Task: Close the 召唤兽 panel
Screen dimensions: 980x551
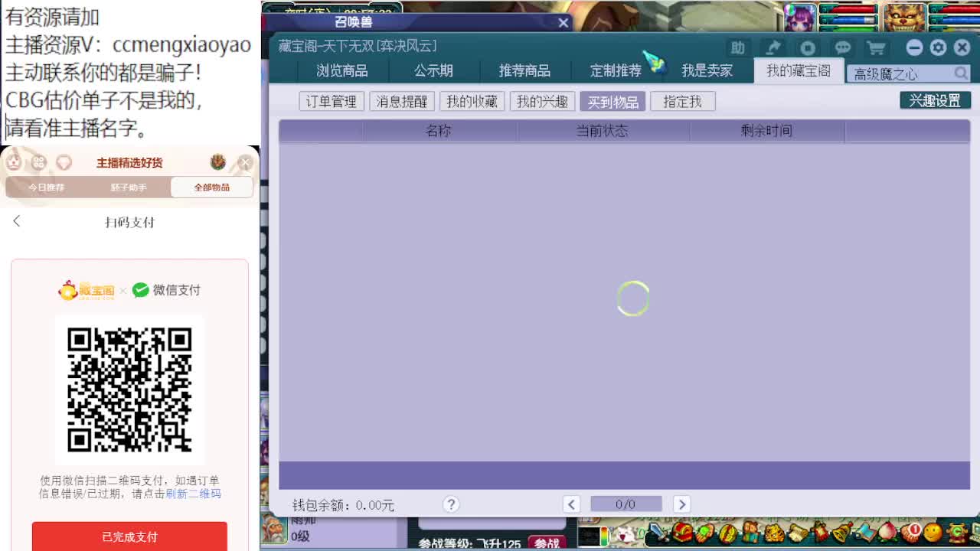Action: pyautogui.click(x=563, y=23)
